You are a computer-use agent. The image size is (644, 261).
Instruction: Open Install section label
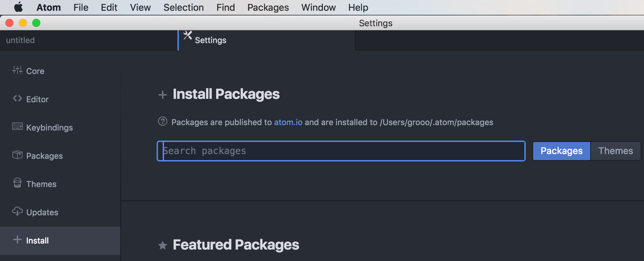click(37, 240)
